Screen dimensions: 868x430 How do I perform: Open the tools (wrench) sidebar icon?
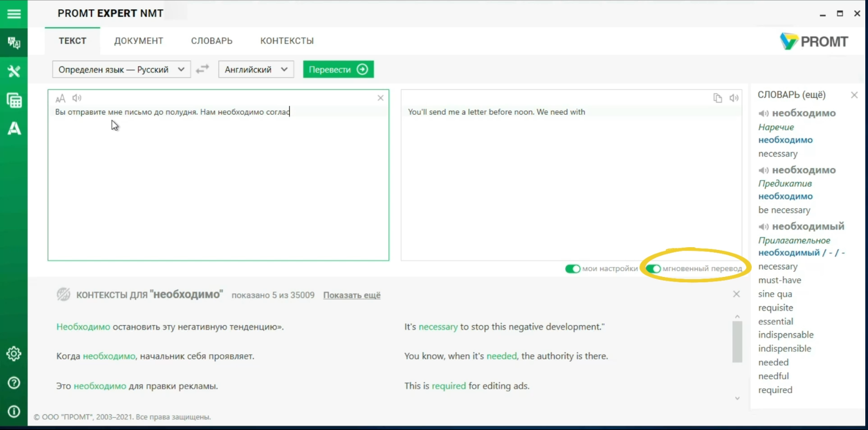tap(14, 71)
